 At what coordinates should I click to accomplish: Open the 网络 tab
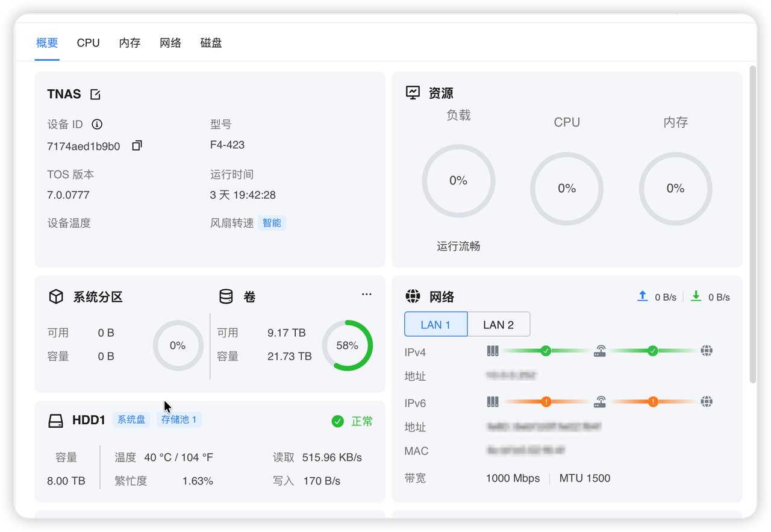coord(170,43)
